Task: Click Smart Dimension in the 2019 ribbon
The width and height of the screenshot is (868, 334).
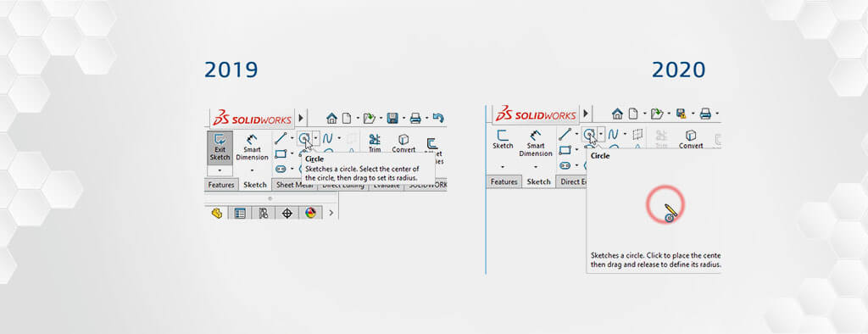Action: click(252, 148)
